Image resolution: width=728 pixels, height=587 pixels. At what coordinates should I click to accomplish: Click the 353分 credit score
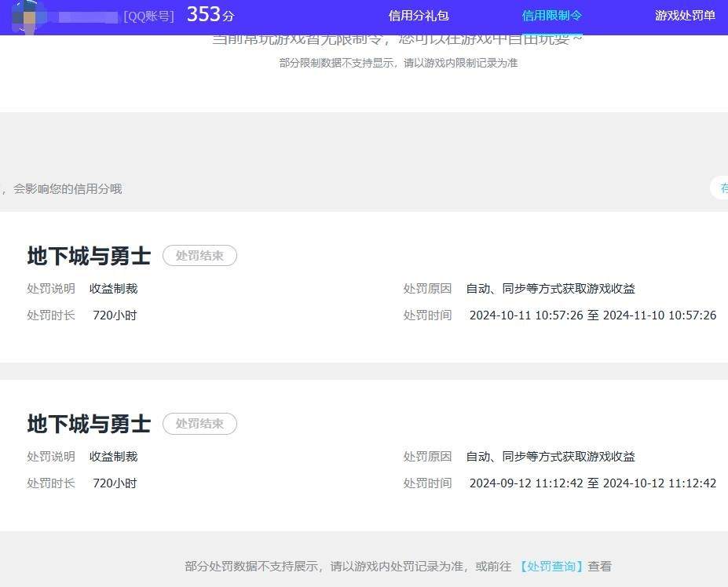210,15
